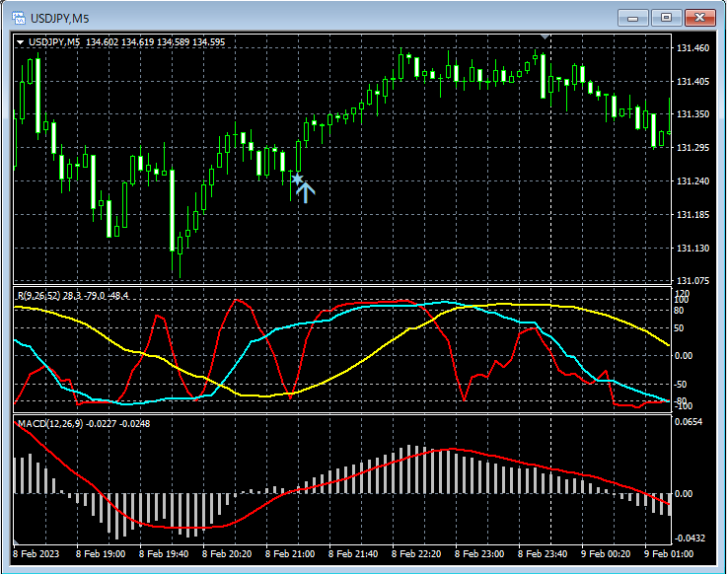Click the USDJPY,M5 chart window icon
The width and height of the screenshot is (728, 574).
point(19,18)
